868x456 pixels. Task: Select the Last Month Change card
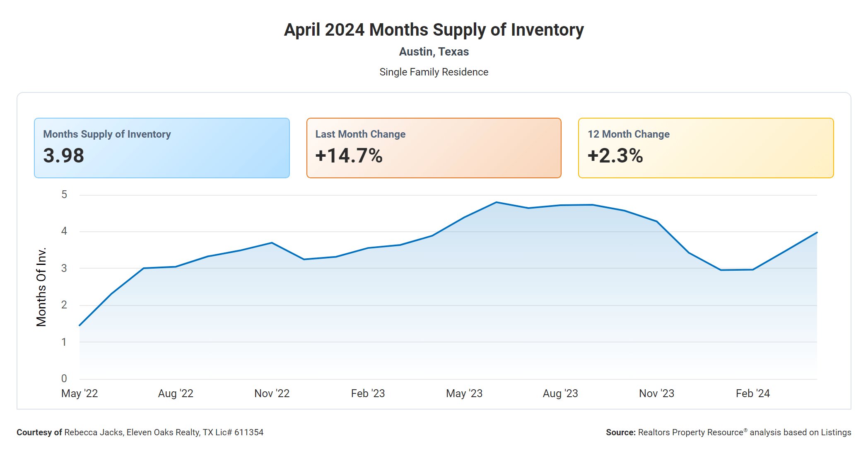tap(434, 148)
